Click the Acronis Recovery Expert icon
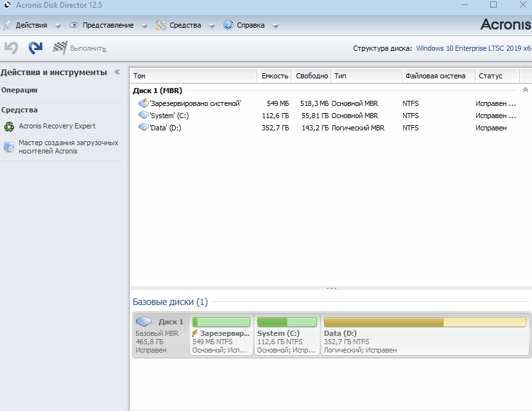The width and height of the screenshot is (532, 411). click(9, 127)
